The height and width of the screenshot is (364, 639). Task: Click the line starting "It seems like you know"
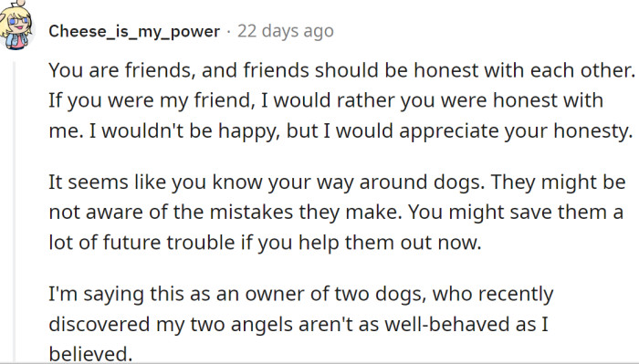pos(337,182)
